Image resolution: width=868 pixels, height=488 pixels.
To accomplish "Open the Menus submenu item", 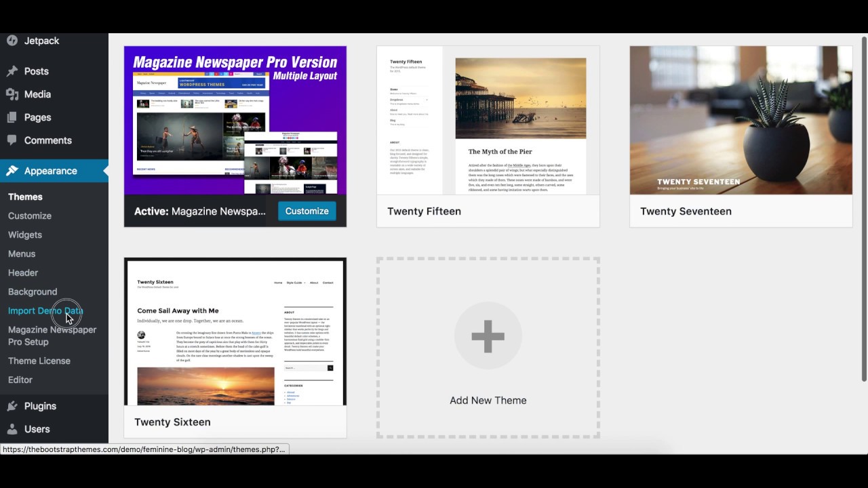I will point(22,253).
